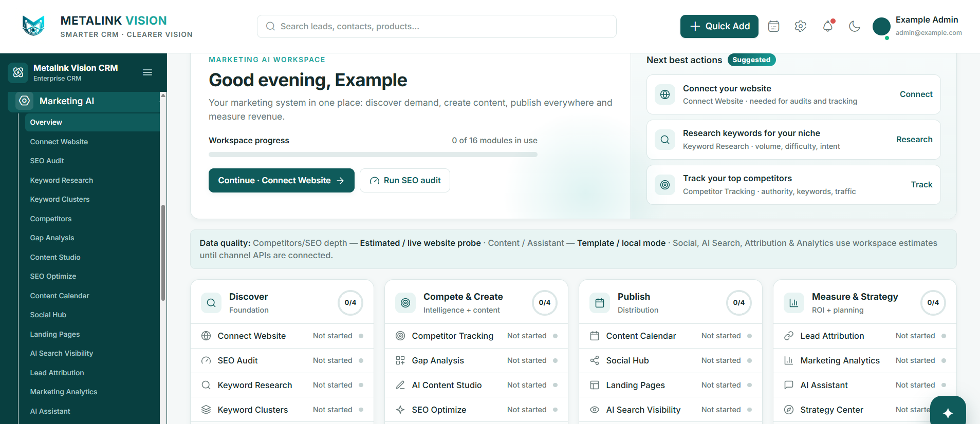Click sidebar vertical scrollbar
980x424 pixels.
[163, 253]
